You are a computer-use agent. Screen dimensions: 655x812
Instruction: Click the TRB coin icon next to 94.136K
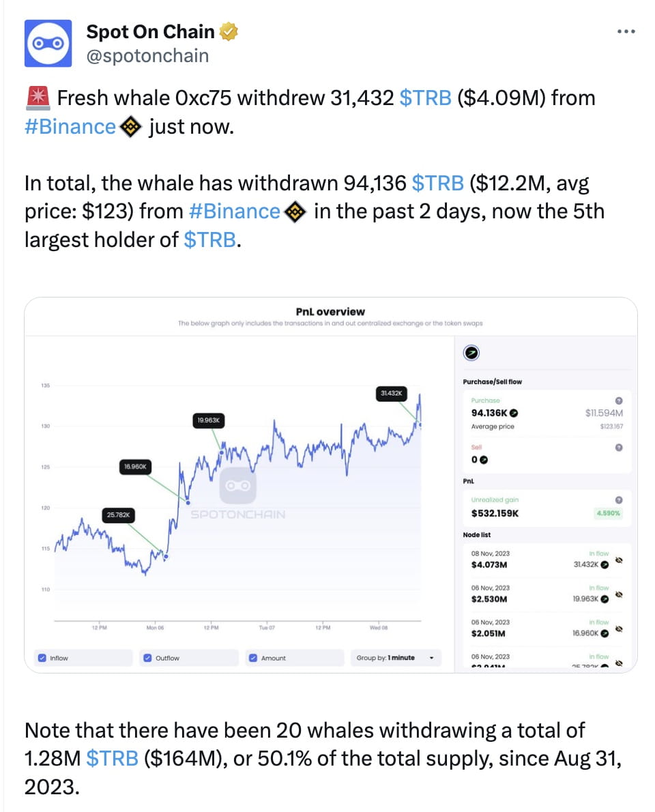513,413
